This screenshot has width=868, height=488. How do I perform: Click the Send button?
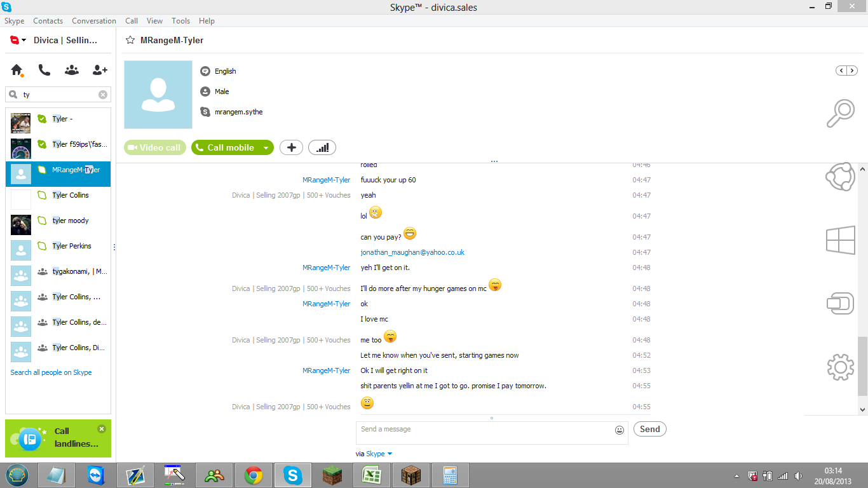649,429
